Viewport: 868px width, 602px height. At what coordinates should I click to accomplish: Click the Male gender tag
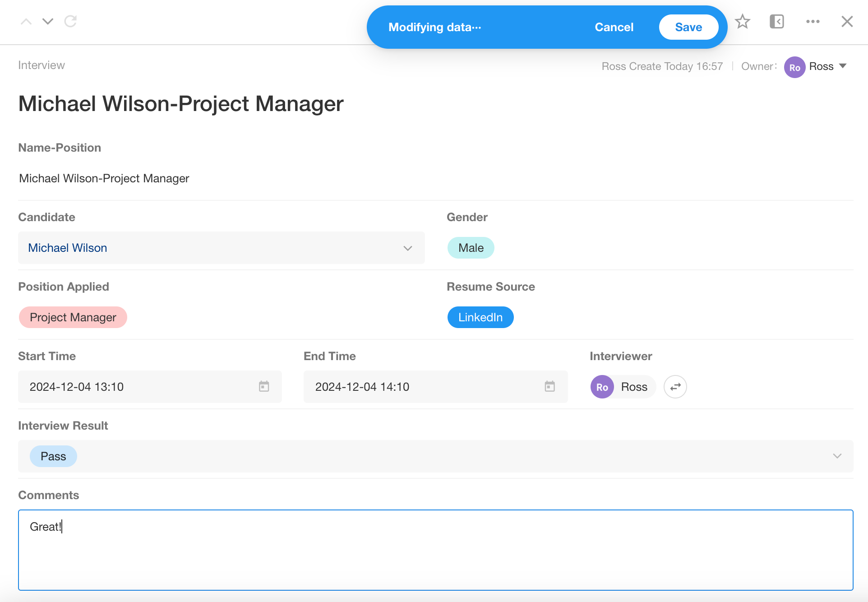tap(471, 248)
